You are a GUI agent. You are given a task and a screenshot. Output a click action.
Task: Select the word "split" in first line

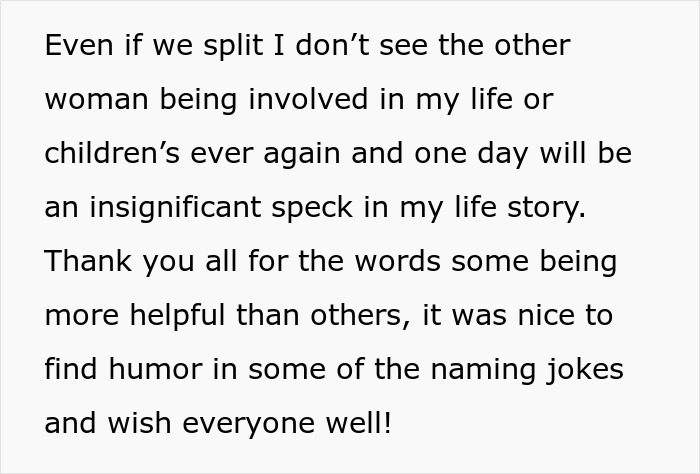click(x=233, y=47)
